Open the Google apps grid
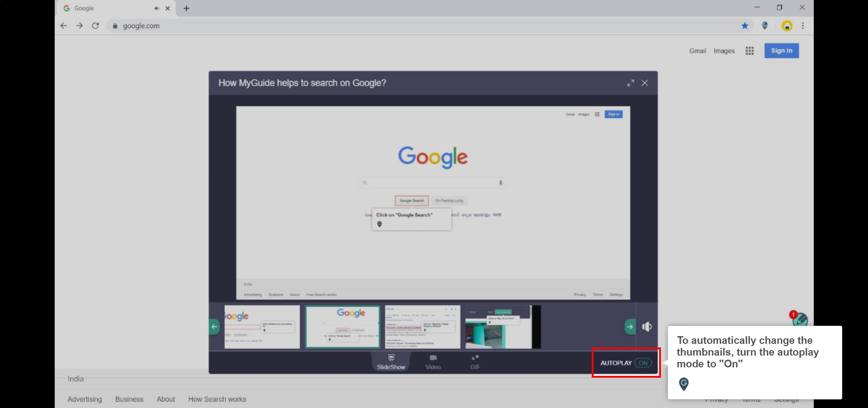Viewport: 868px width, 408px height. click(750, 51)
